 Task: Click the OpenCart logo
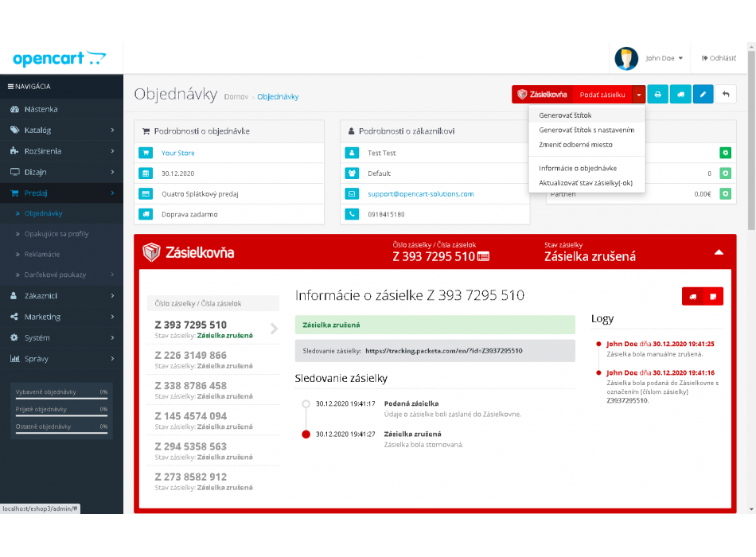60,58
